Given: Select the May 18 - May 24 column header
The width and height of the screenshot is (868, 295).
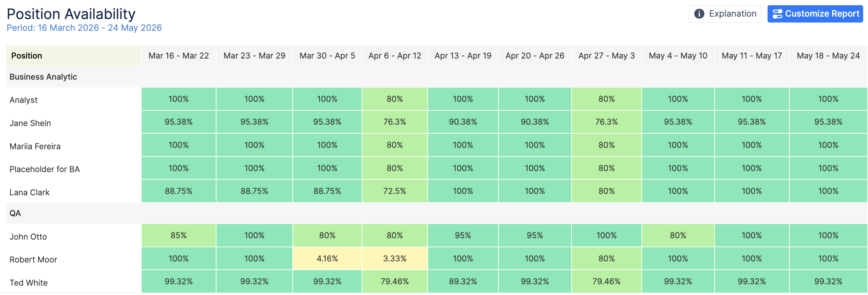Looking at the screenshot, I should (x=828, y=56).
